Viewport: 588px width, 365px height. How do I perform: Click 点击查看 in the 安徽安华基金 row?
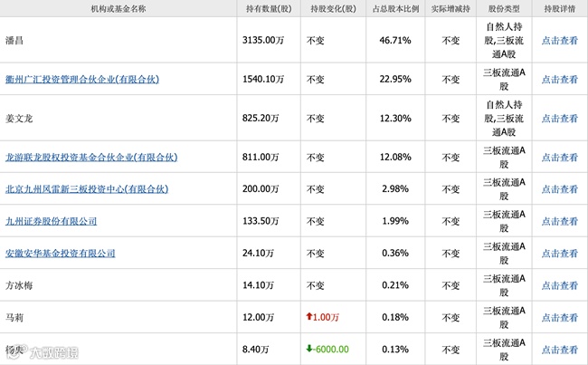(559, 254)
